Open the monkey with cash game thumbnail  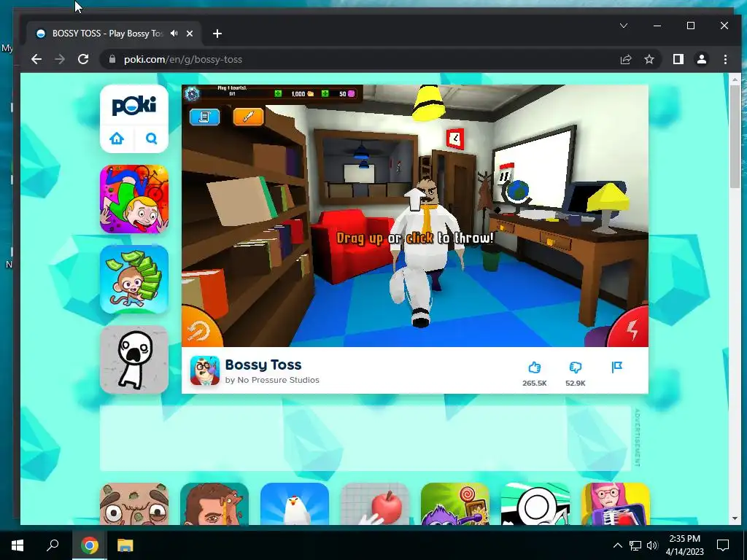point(134,279)
